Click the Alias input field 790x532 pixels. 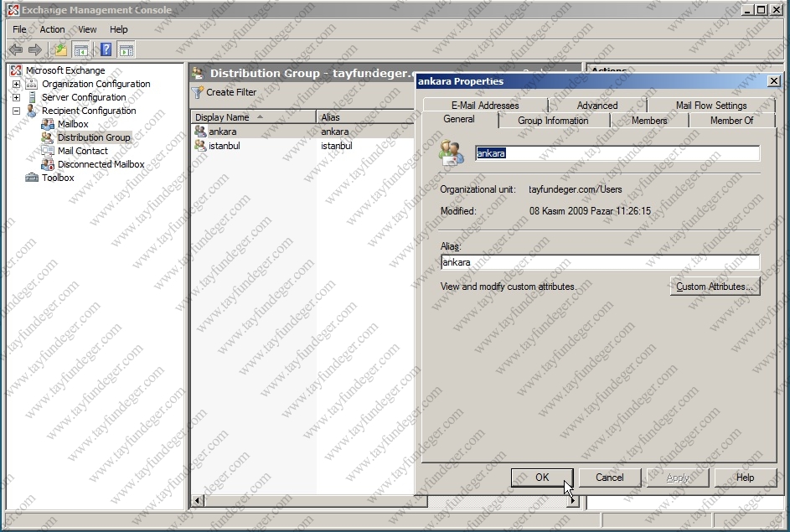pyautogui.click(x=600, y=262)
